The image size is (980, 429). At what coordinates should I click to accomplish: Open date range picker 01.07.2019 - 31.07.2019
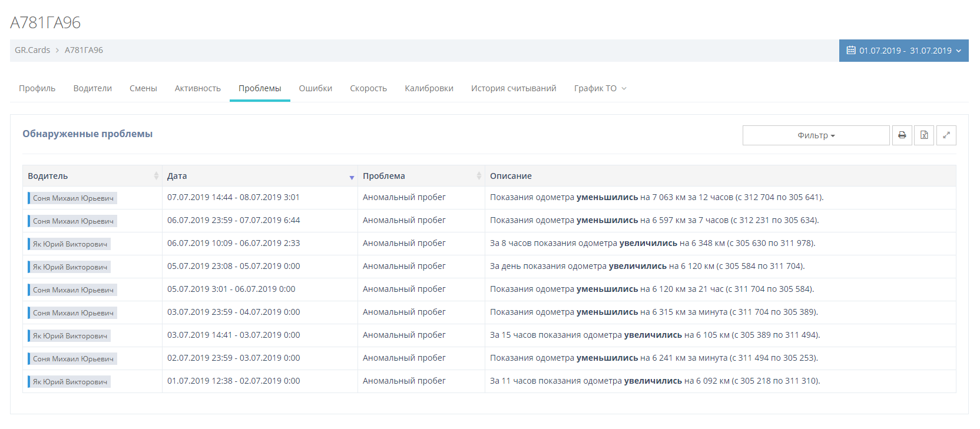[903, 51]
